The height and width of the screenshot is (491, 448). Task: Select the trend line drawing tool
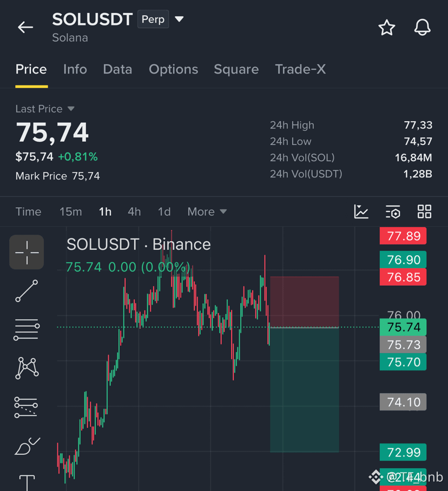pyautogui.click(x=27, y=291)
